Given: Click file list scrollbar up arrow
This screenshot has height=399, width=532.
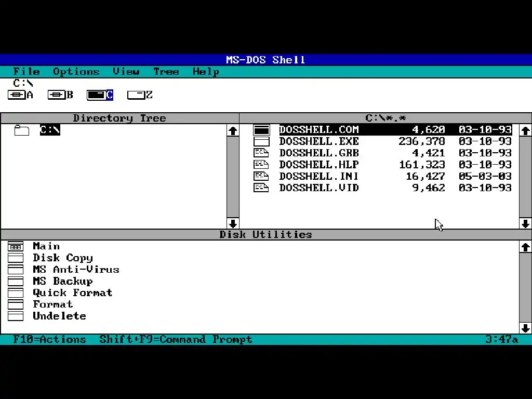Looking at the screenshot, I should [x=526, y=131].
